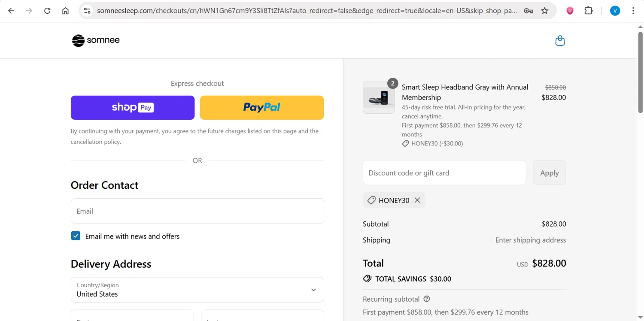Click the quantity badge on product image

coord(392,83)
